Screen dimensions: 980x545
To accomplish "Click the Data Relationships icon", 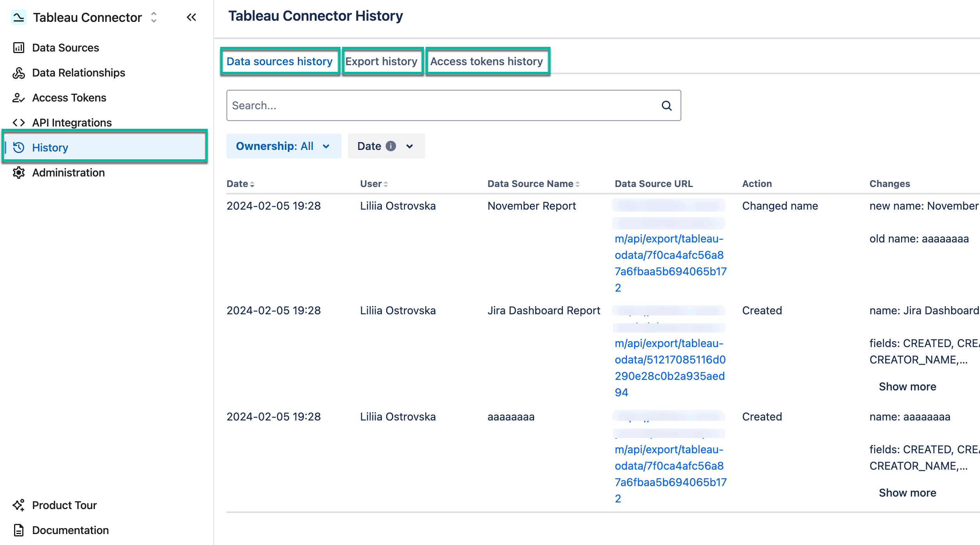I will tap(19, 73).
